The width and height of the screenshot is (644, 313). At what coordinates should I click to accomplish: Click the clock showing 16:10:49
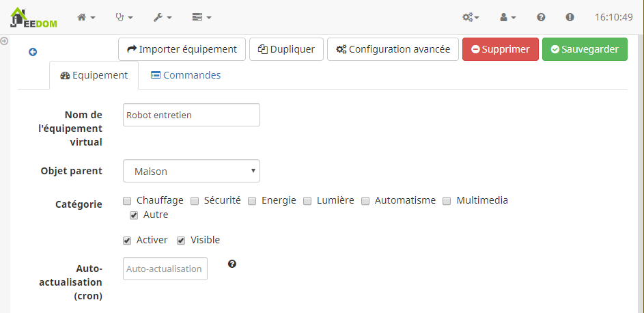pos(613,17)
